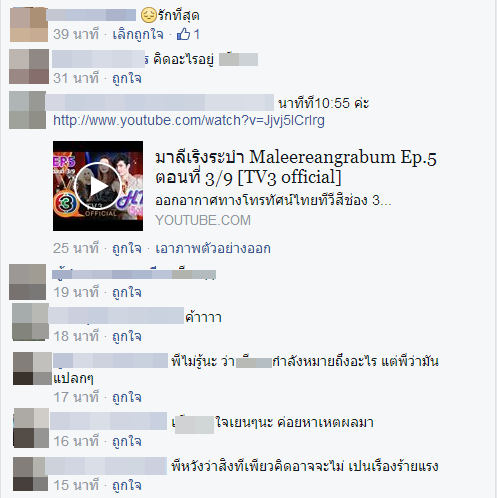
Task: Open the มาลีเริงระบำ Maleereangrabum Ep.5 title link
Action: click(296, 167)
